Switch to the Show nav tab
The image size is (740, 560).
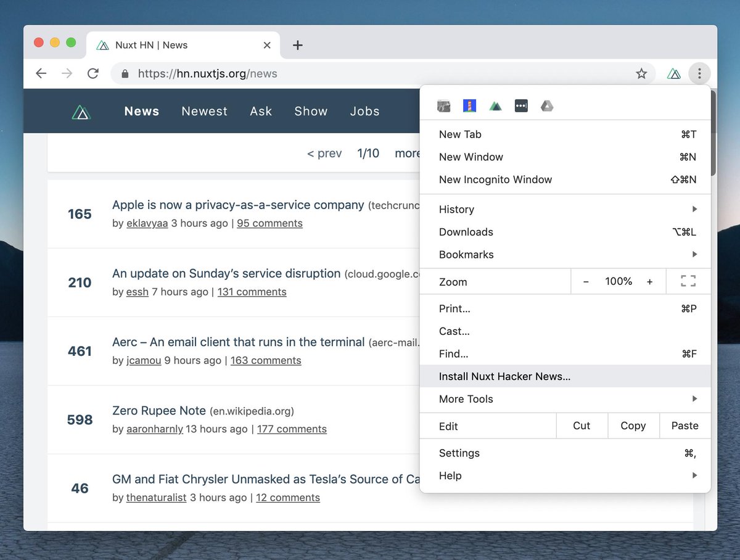point(311,112)
